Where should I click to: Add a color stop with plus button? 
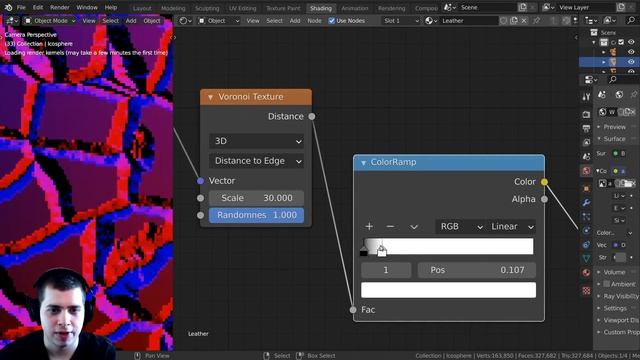tap(369, 227)
